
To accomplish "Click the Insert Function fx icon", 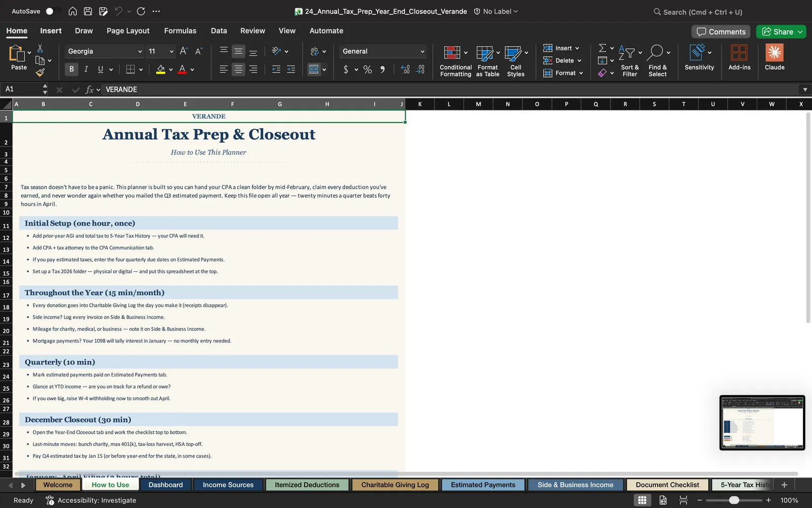I will click(x=90, y=89).
